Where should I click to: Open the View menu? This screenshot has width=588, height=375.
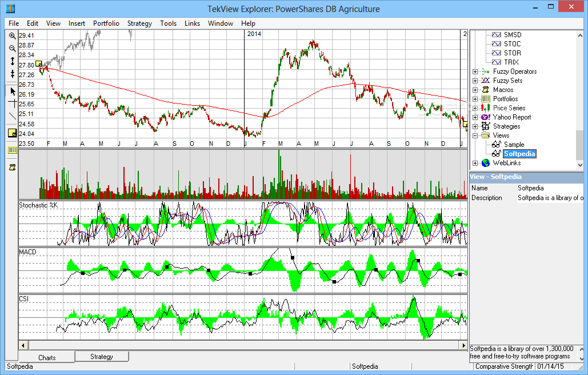[x=53, y=23]
